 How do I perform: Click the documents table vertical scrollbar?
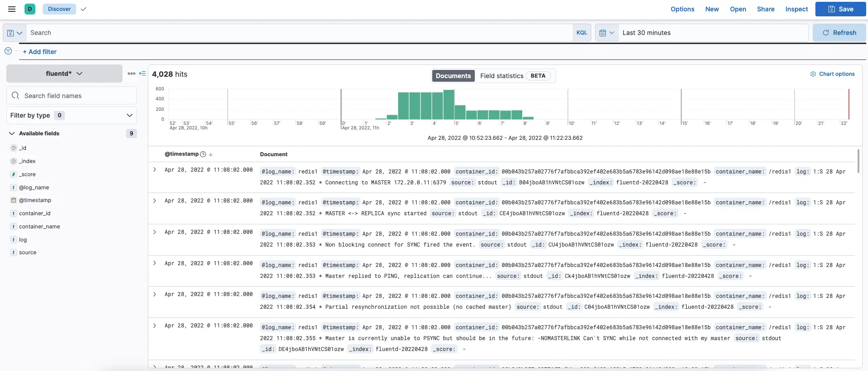pos(858,161)
